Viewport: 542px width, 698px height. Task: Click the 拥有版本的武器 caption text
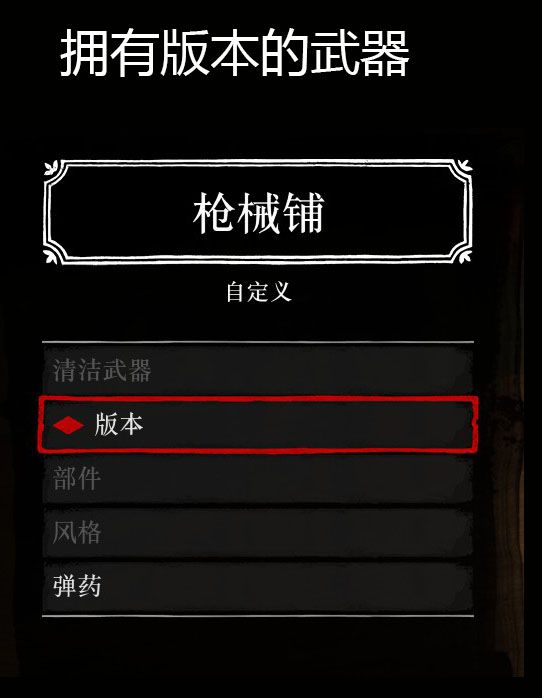pyautogui.click(x=235, y=53)
